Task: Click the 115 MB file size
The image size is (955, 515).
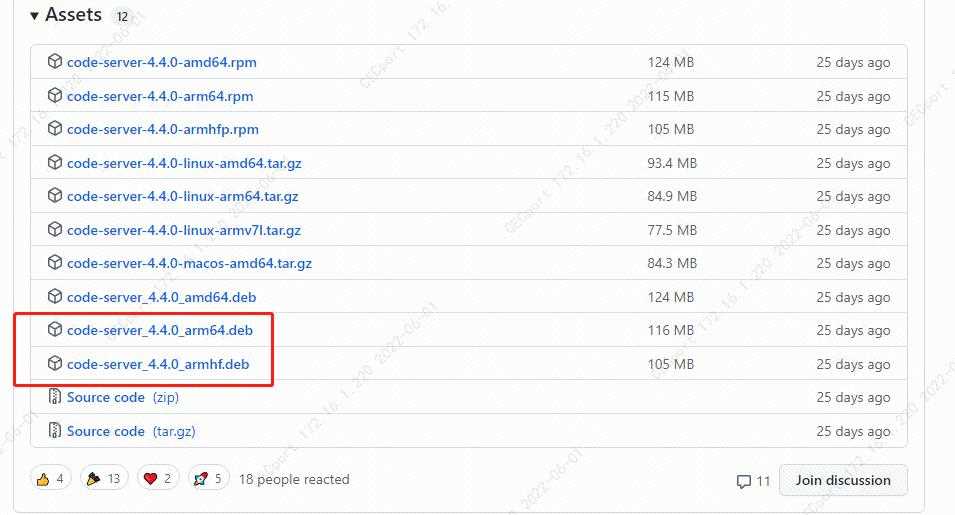Action: [671, 96]
